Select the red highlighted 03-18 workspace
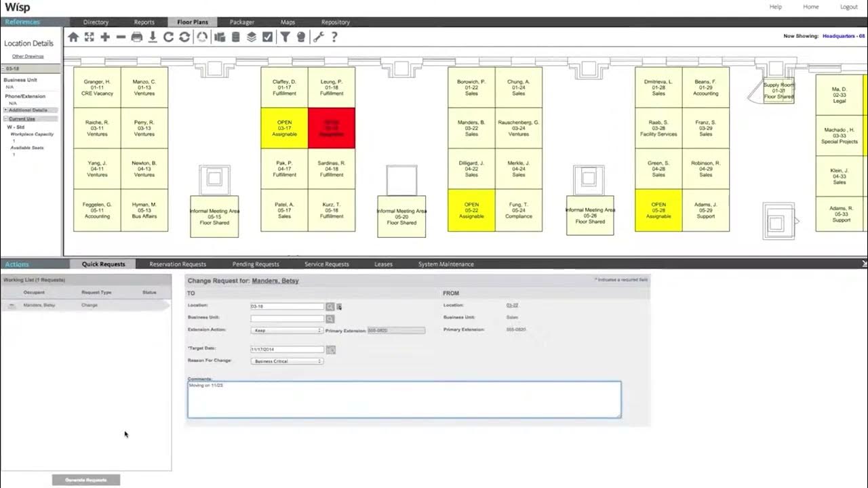The image size is (868, 488). coord(332,127)
